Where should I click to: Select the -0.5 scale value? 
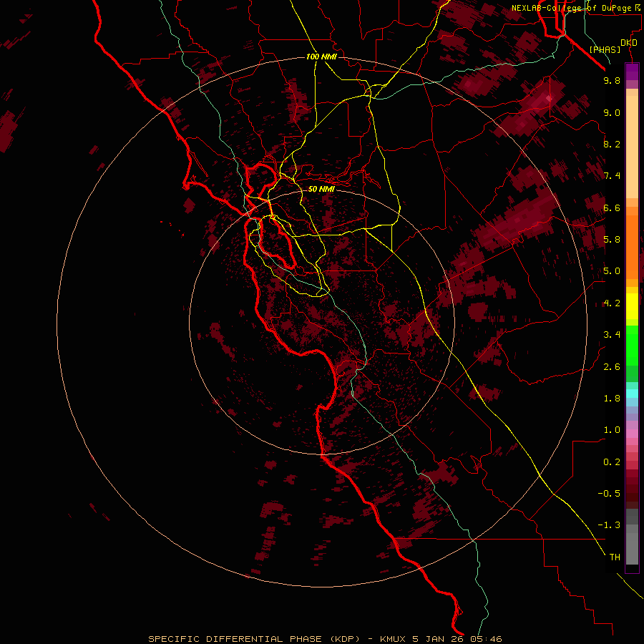click(x=609, y=494)
